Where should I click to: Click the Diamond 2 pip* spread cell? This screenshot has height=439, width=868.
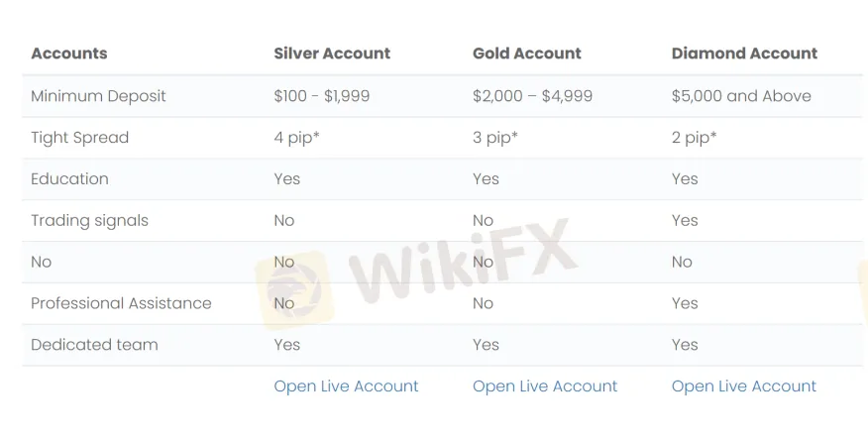(694, 138)
